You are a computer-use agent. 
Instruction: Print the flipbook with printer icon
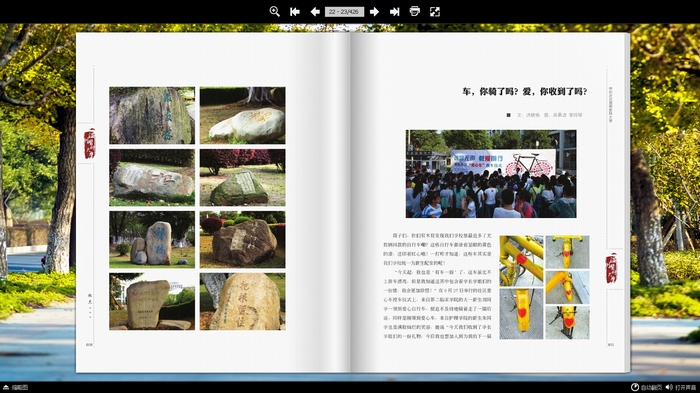[x=415, y=12]
